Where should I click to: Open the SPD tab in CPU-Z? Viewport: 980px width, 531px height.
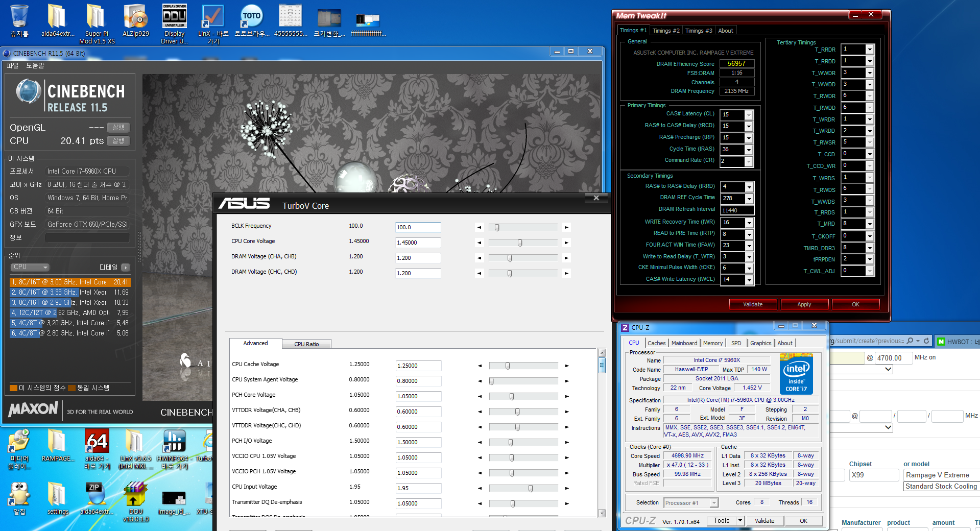pyautogui.click(x=736, y=343)
